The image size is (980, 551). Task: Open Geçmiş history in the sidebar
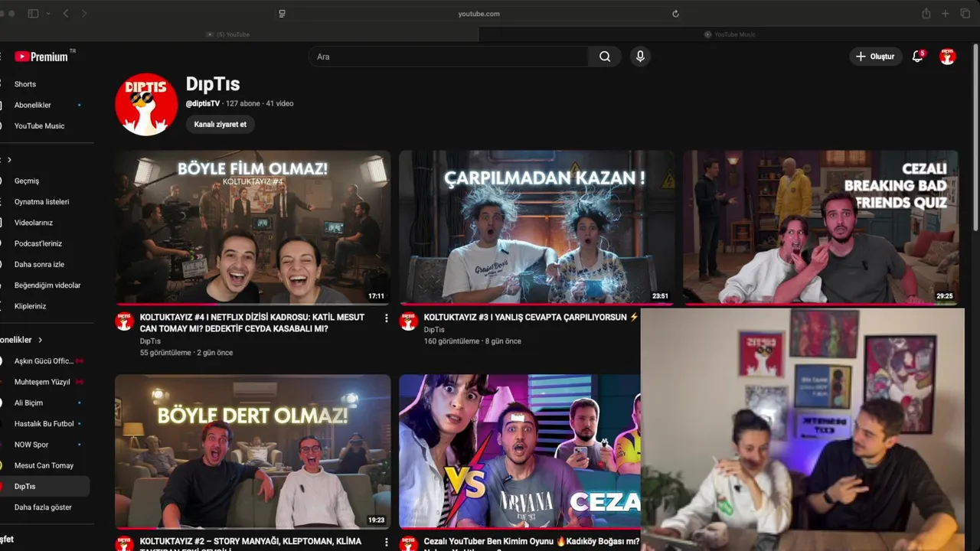[x=27, y=181]
